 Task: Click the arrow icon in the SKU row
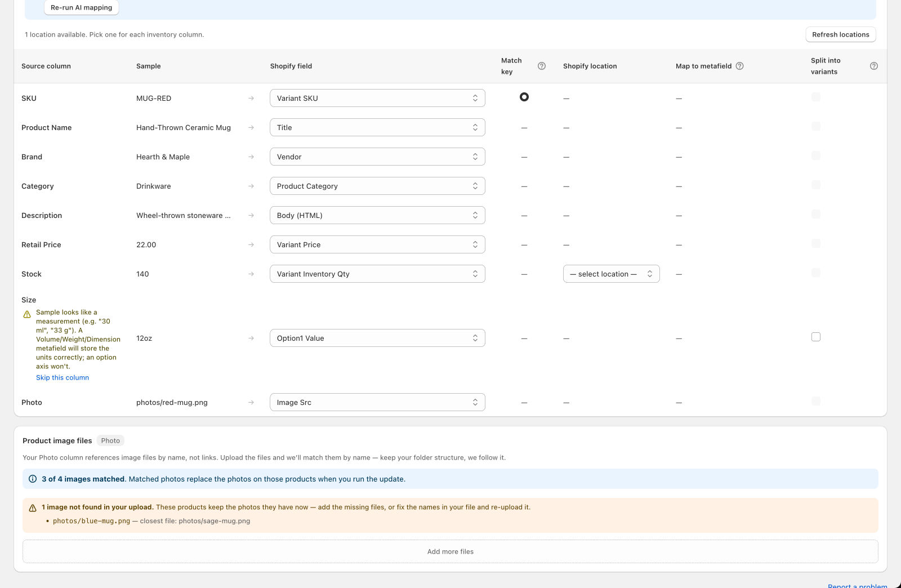tap(251, 98)
